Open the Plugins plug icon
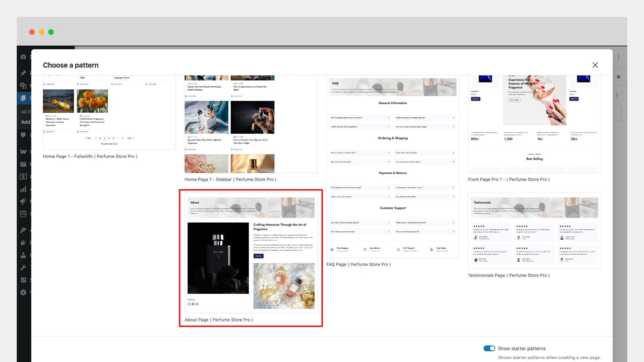Screen dimensions: 644x362 (23, 243)
